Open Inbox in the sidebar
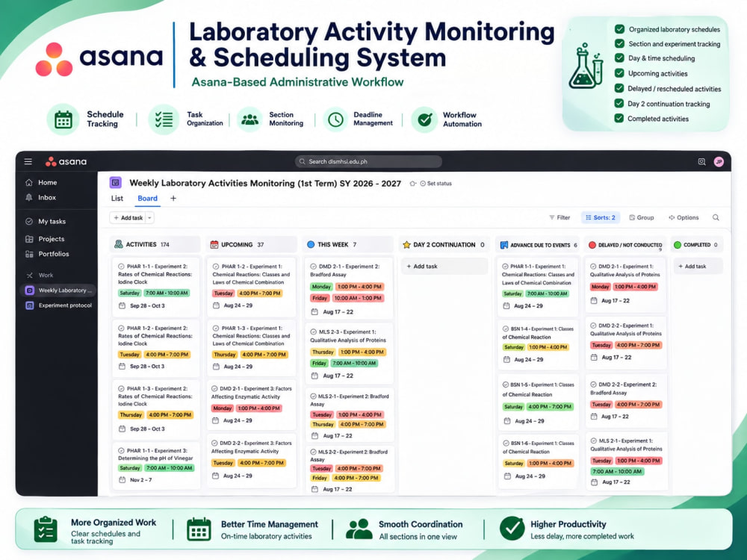 47,197
